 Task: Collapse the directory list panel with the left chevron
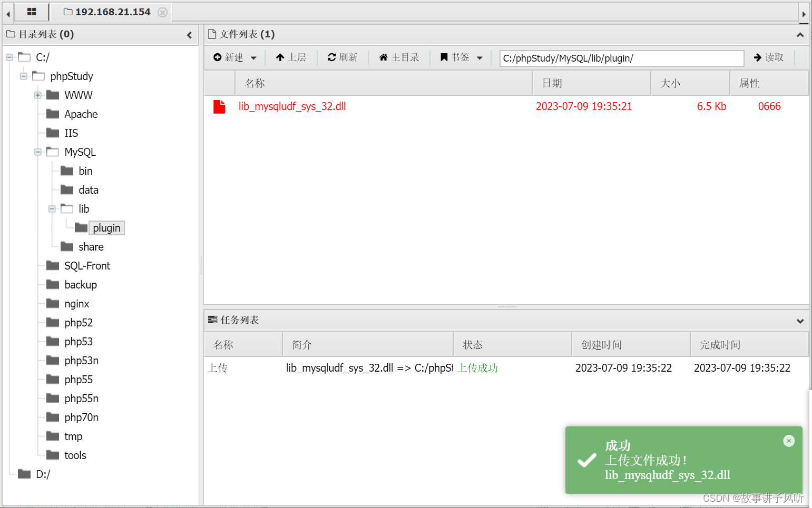(x=189, y=35)
